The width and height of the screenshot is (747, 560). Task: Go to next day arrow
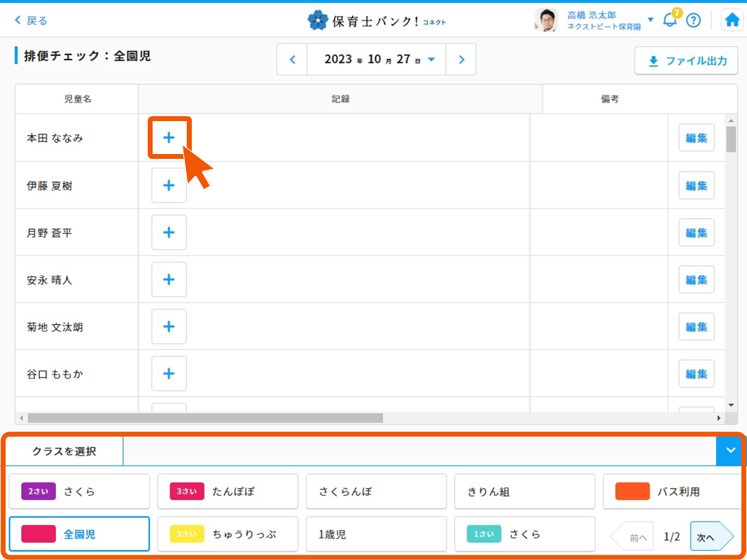461,59
